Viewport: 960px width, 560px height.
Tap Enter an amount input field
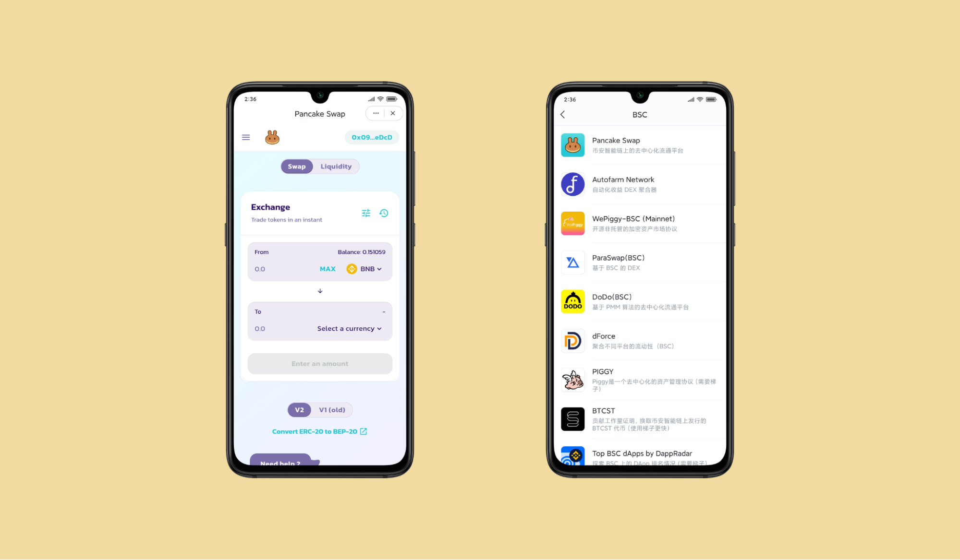coord(319,363)
